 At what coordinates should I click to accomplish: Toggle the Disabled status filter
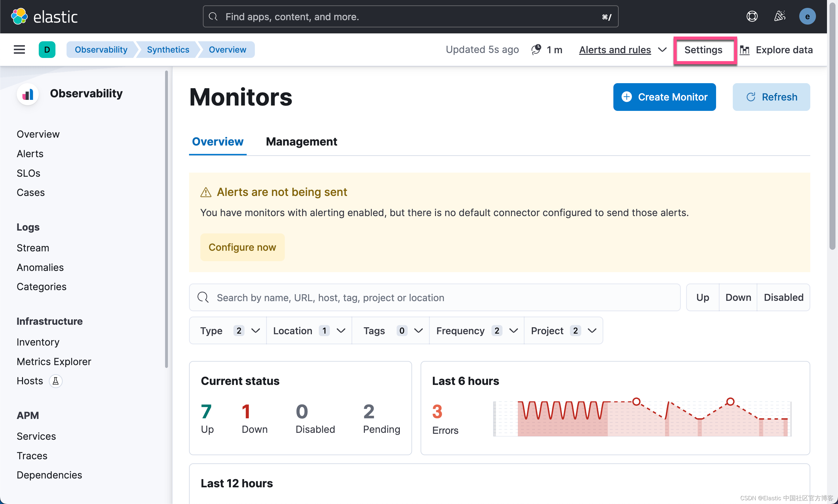[783, 297]
